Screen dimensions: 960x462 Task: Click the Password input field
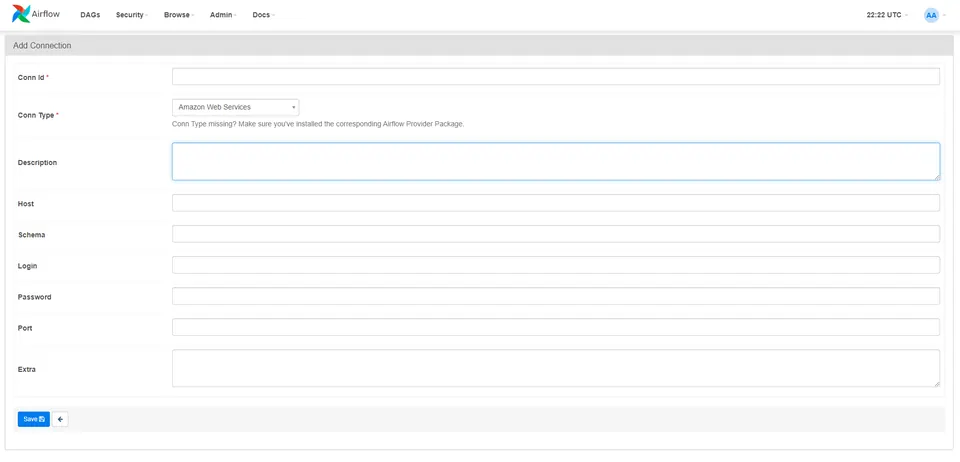click(556, 296)
